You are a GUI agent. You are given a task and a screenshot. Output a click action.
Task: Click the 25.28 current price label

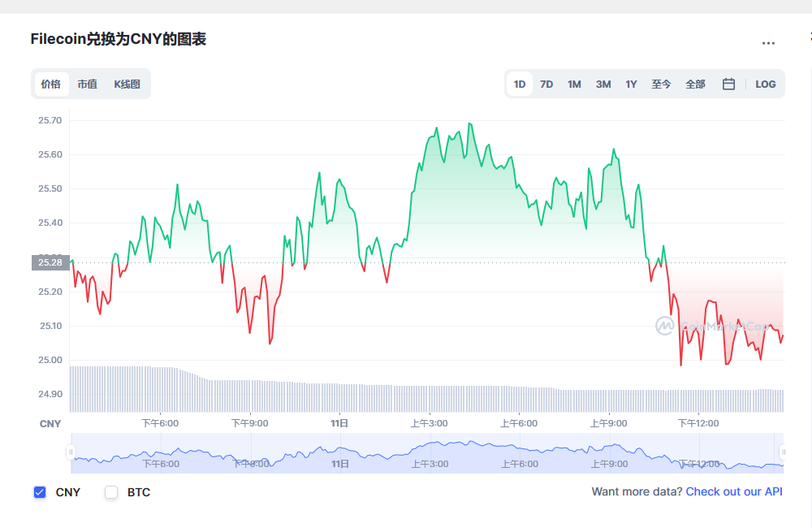[50, 262]
